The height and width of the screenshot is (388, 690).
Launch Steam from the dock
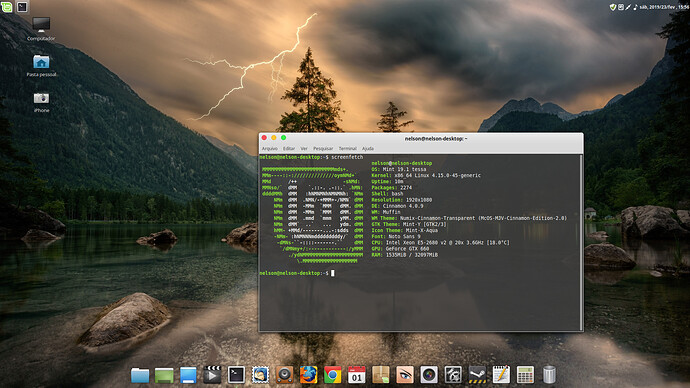pos(477,375)
